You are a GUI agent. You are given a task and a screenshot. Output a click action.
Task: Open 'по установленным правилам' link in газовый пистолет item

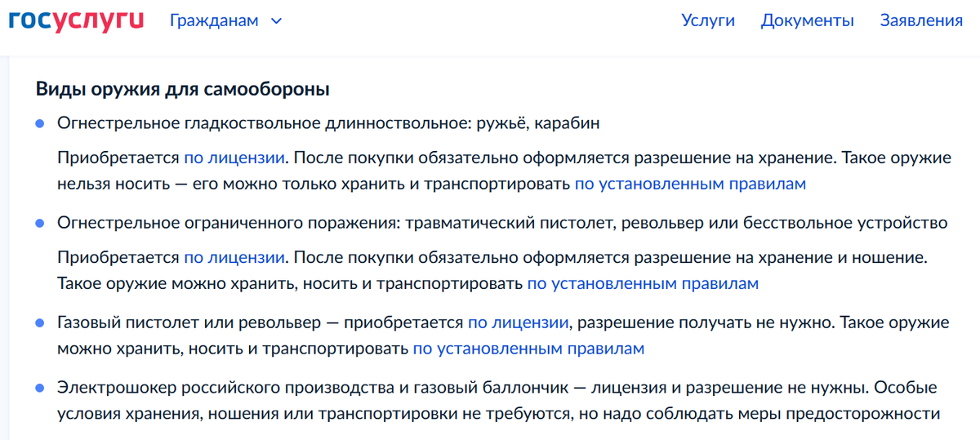coord(528,349)
